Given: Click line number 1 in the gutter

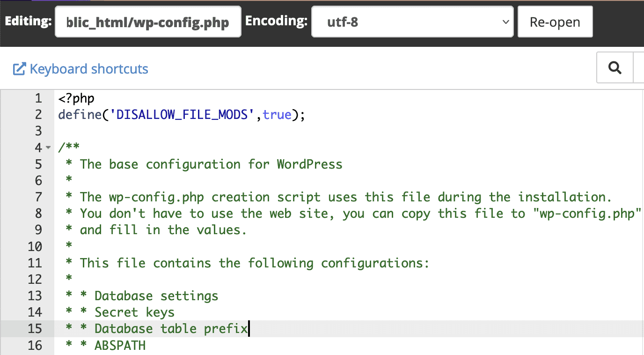Looking at the screenshot, I should coord(38,98).
